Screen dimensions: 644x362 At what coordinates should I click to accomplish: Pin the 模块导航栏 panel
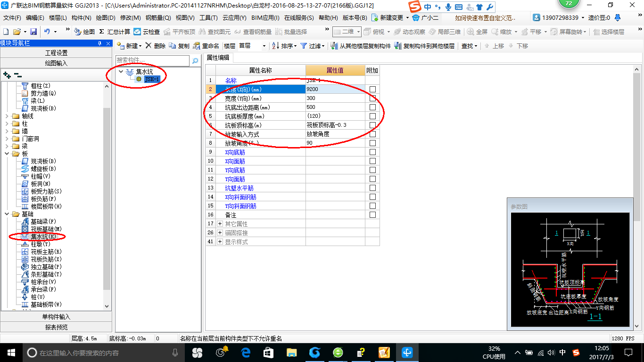(99, 43)
